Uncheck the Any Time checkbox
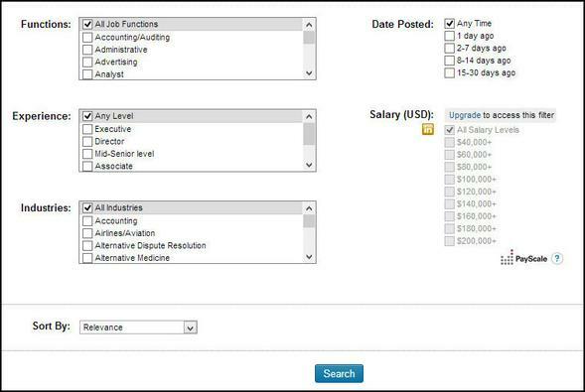The width and height of the screenshot is (585, 392). (x=450, y=24)
